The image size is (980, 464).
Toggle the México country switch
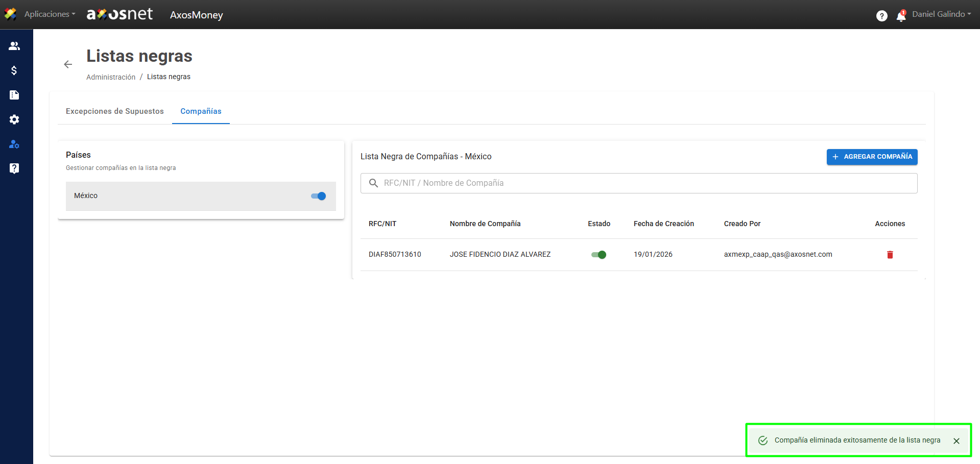(318, 196)
